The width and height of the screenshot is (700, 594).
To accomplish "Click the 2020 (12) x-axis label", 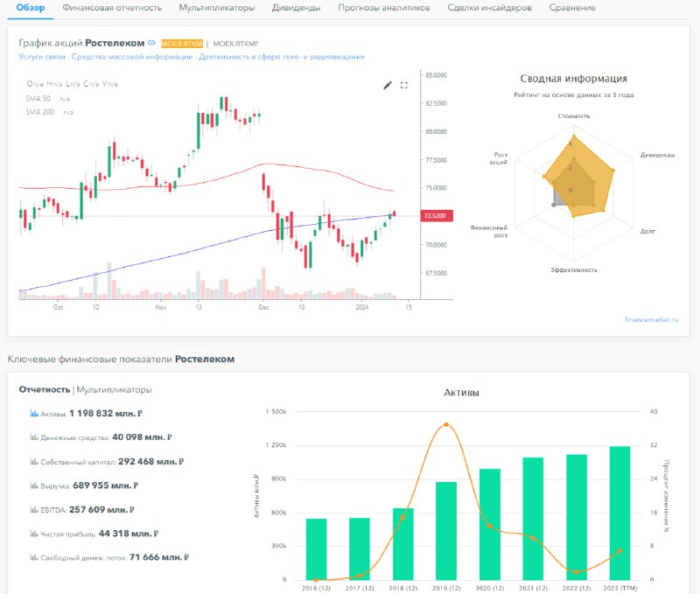I will (x=490, y=588).
